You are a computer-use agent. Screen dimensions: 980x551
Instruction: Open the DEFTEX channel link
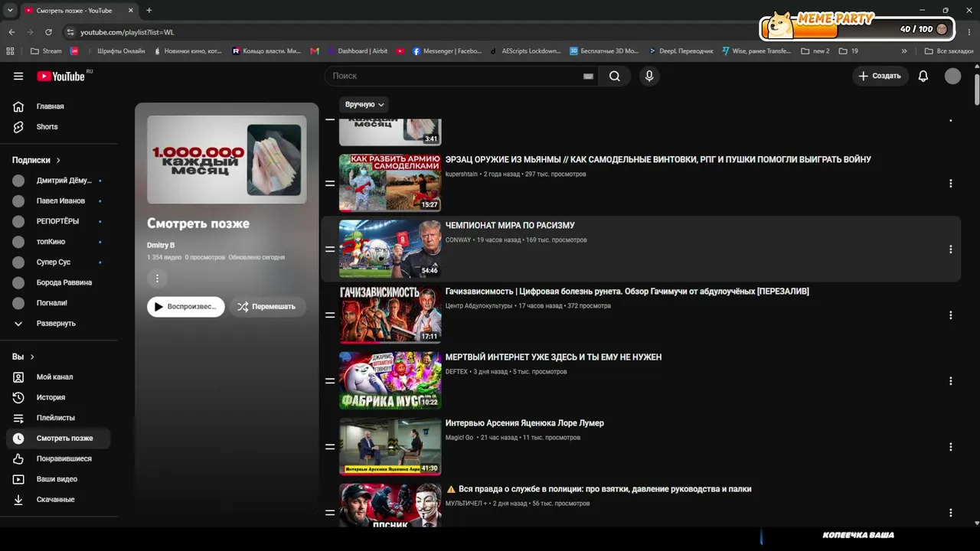[x=456, y=372]
